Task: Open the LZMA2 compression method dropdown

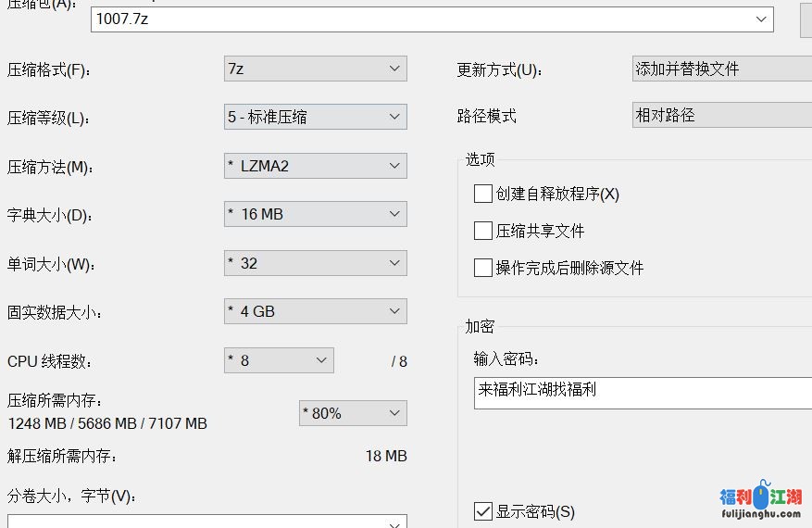Action: pyautogui.click(x=315, y=166)
